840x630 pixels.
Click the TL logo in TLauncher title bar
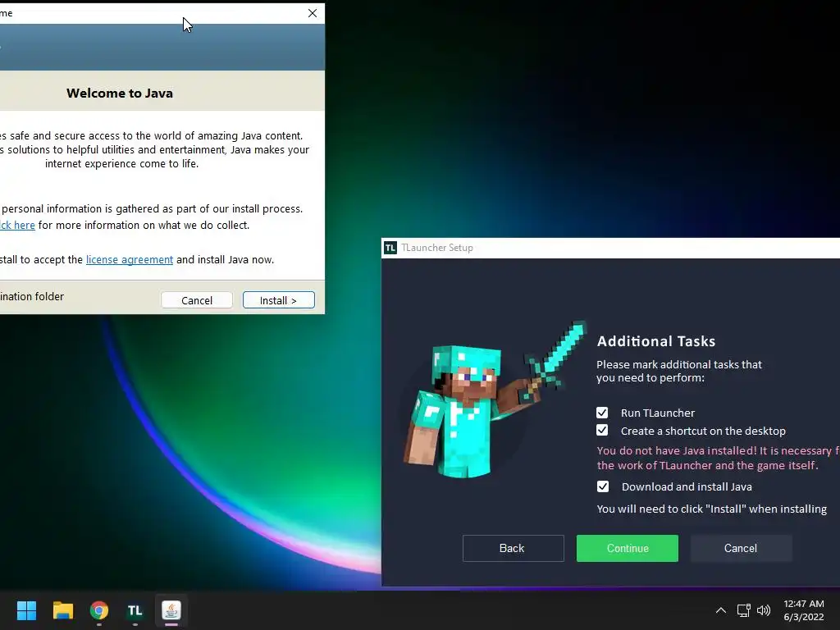(x=390, y=248)
